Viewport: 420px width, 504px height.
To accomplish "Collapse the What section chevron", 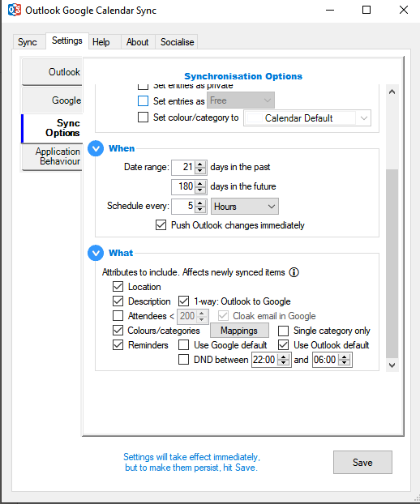I will coord(96,253).
